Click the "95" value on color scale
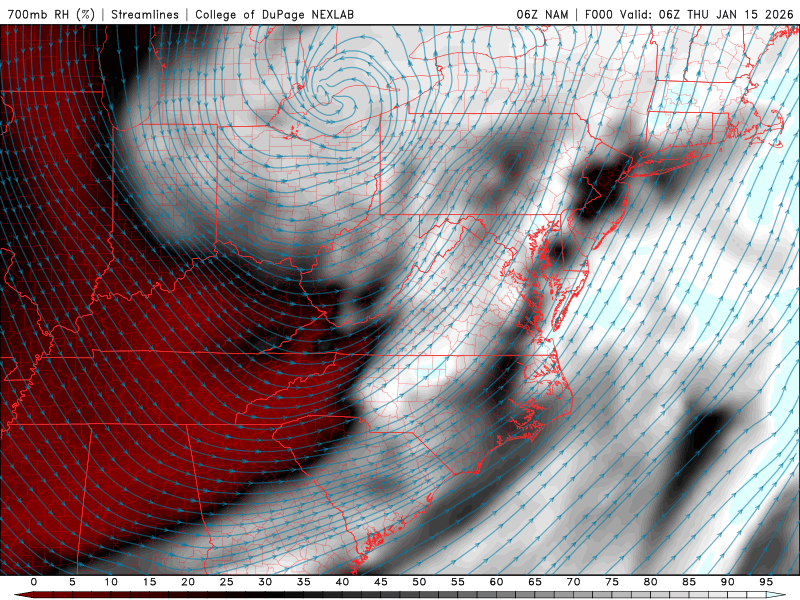 766,582
